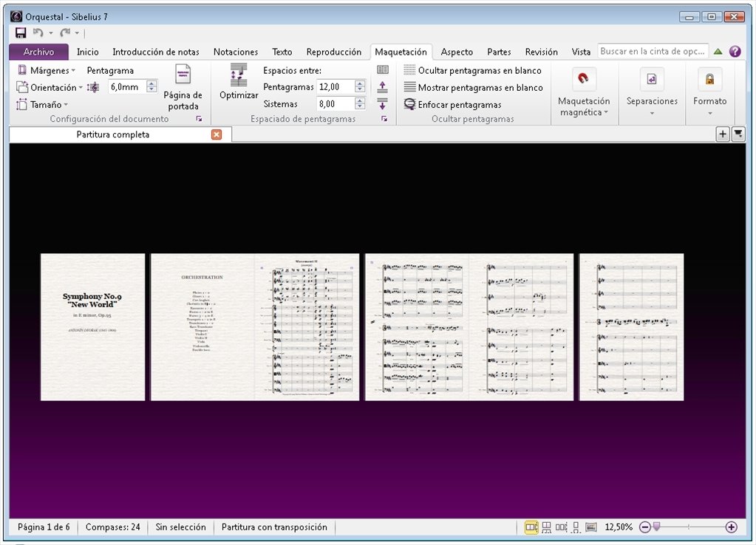Open Sibelius help with the question mark
Screen dimensions: 756x545
click(735, 52)
